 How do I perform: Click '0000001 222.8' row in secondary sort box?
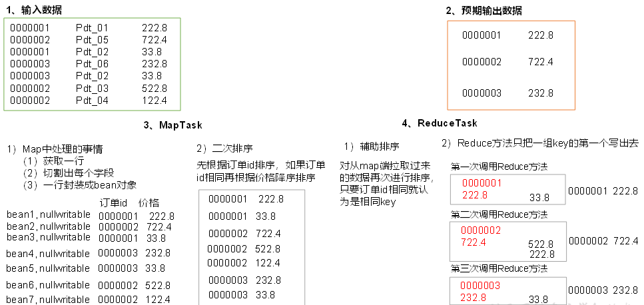coord(246,199)
